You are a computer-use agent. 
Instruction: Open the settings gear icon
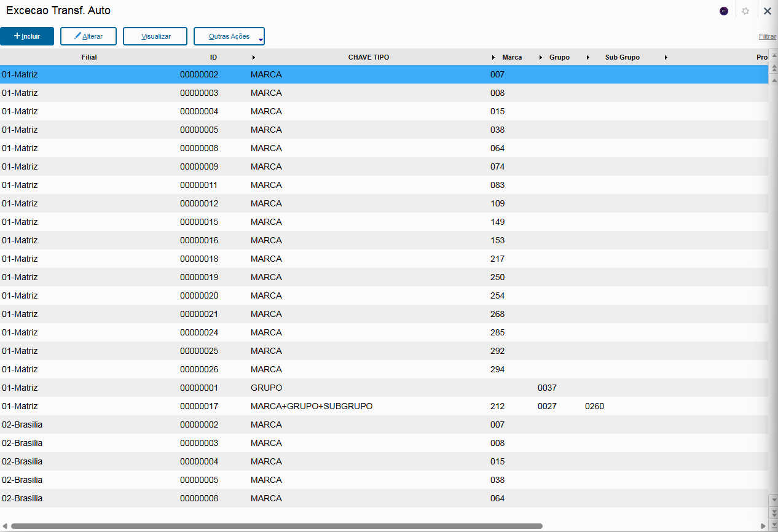pos(745,11)
